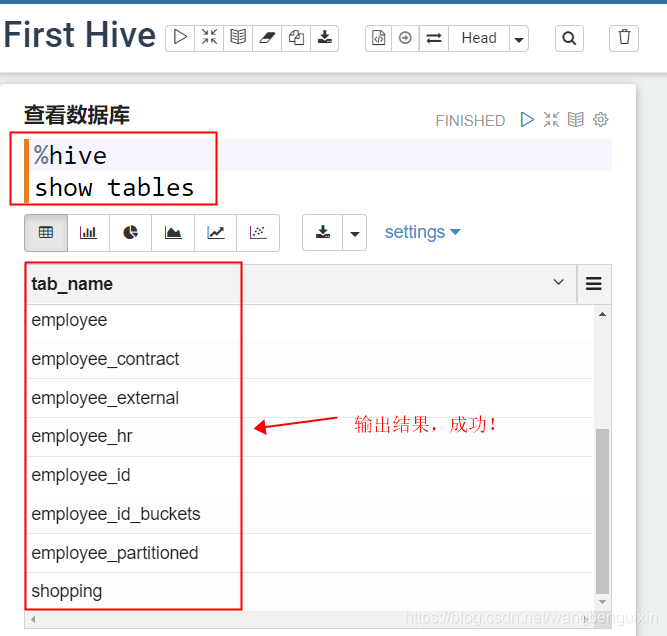The height and width of the screenshot is (636, 667).
Task: Switch to scatter chart view
Action: 258,232
